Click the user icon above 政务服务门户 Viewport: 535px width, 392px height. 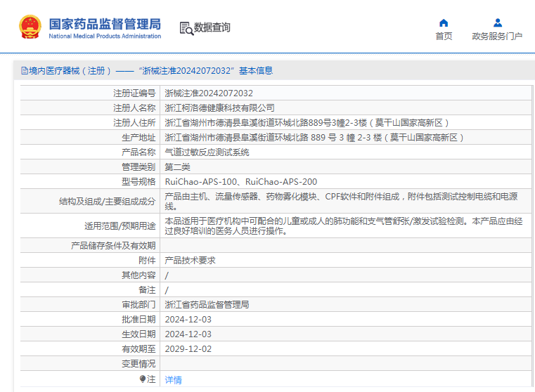[498, 23]
